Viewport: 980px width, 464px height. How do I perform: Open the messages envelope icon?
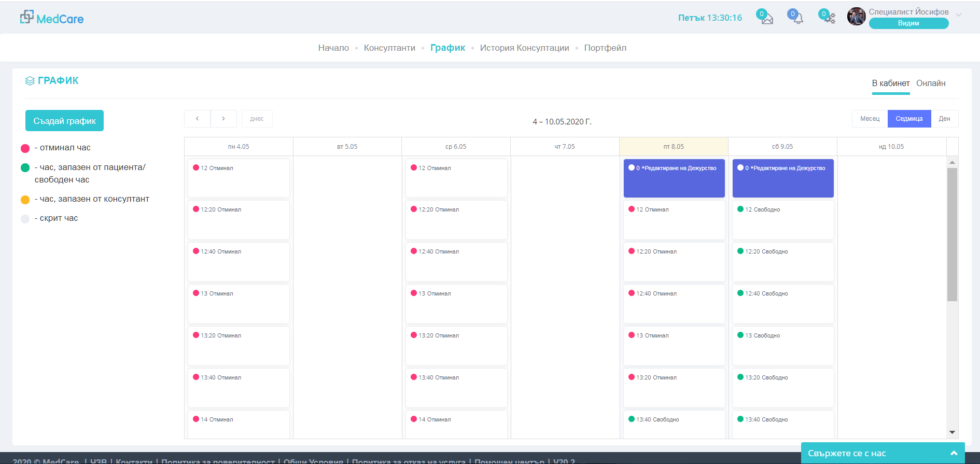tap(766, 19)
